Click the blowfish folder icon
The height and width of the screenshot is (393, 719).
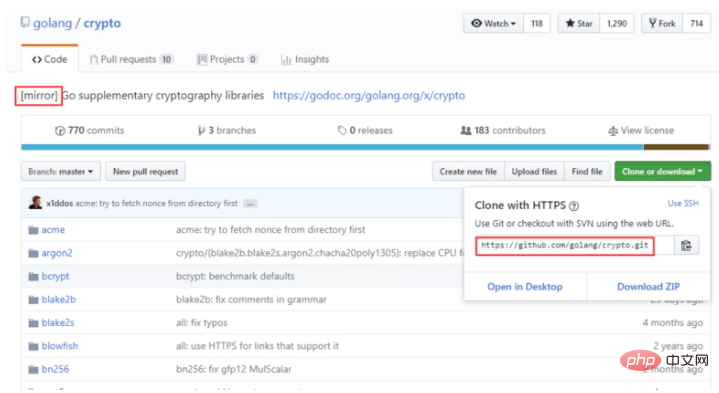coord(33,346)
